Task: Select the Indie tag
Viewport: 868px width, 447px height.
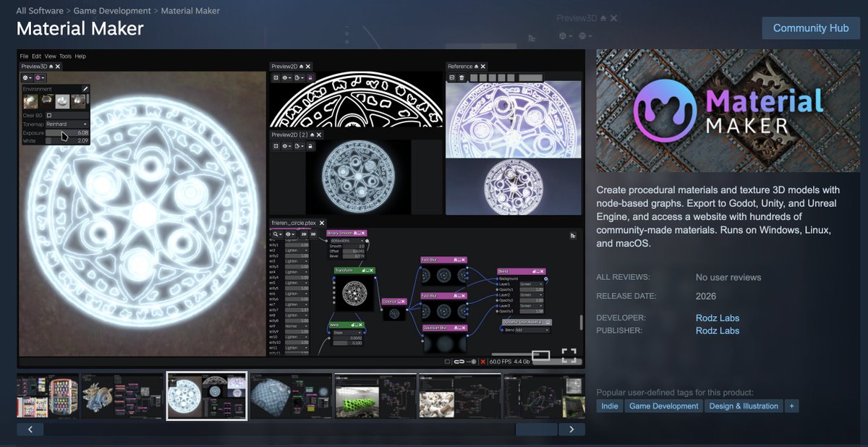Action: (x=610, y=406)
